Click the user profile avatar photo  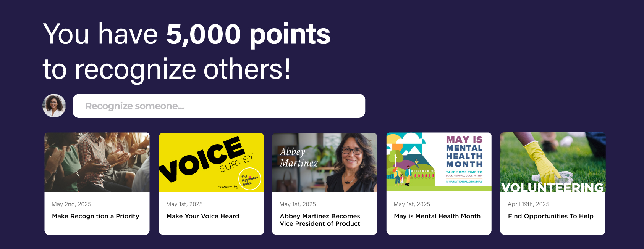pyautogui.click(x=54, y=106)
